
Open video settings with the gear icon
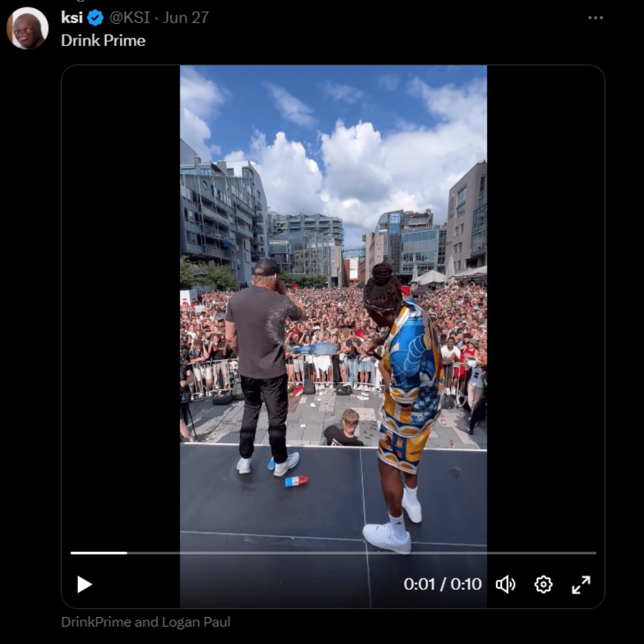(x=543, y=584)
